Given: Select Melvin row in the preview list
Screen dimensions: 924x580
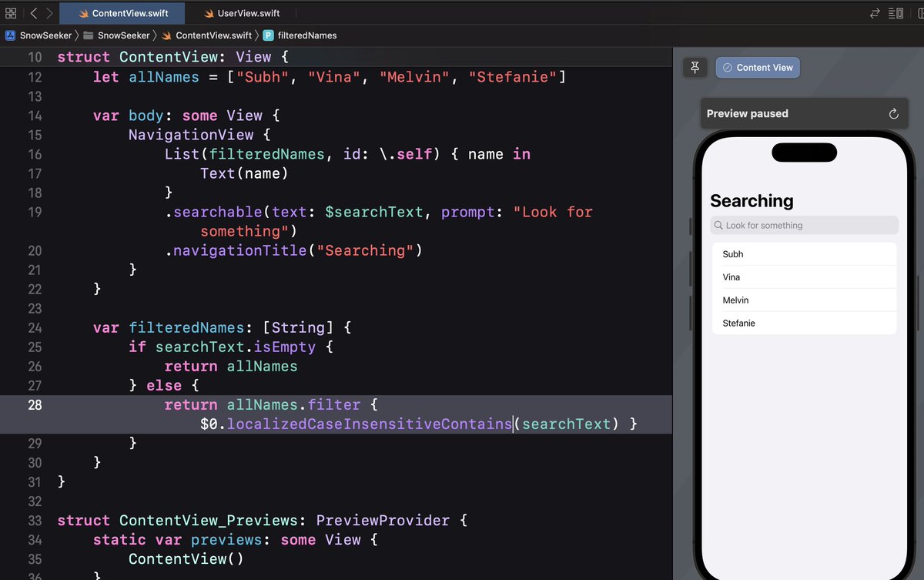Looking at the screenshot, I should [804, 300].
